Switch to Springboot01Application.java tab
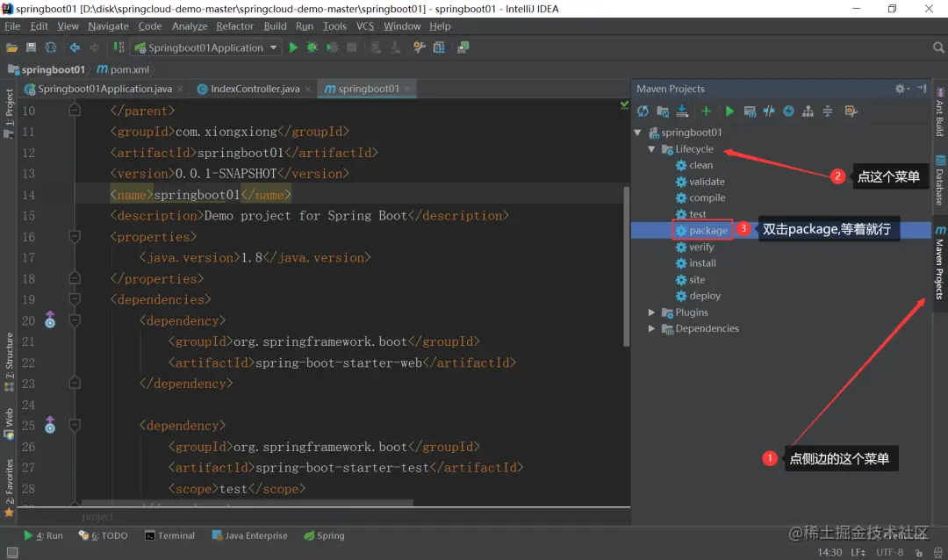The width and height of the screenshot is (948, 560). click(104, 89)
